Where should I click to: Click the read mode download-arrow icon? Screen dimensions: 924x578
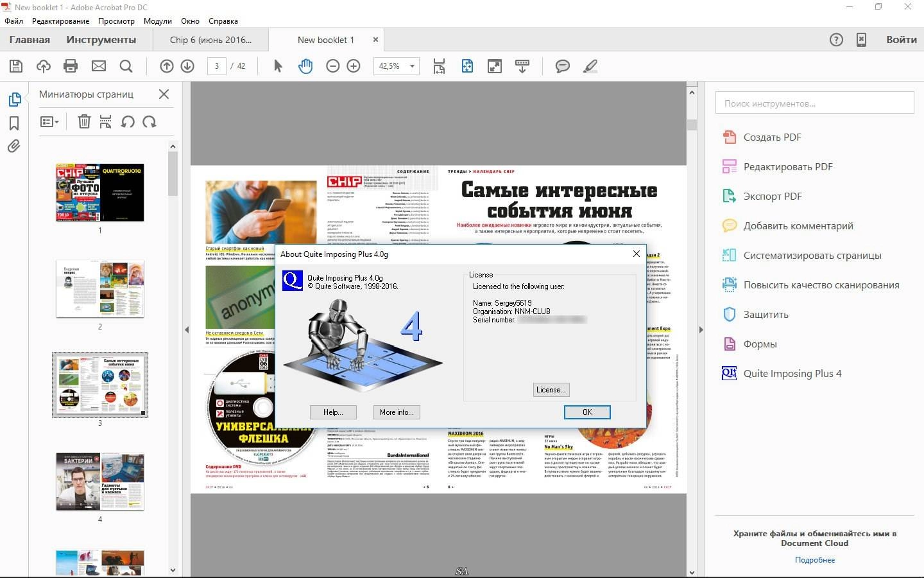click(x=522, y=66)
